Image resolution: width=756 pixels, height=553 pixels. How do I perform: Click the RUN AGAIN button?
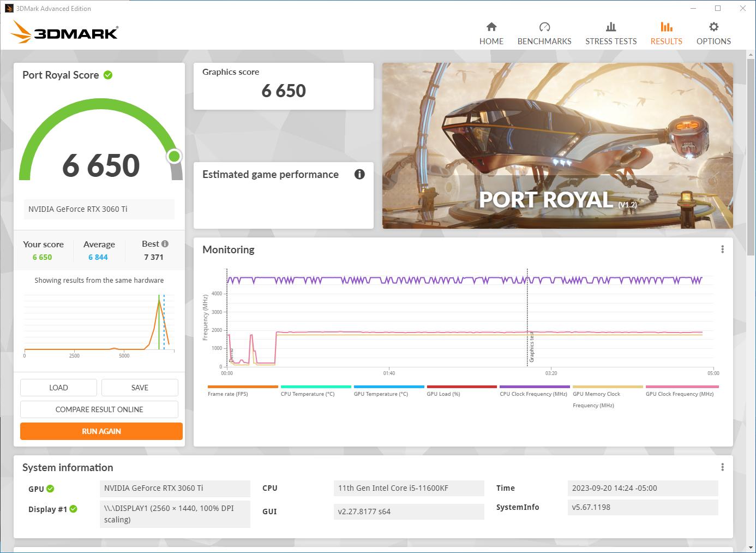101,431
